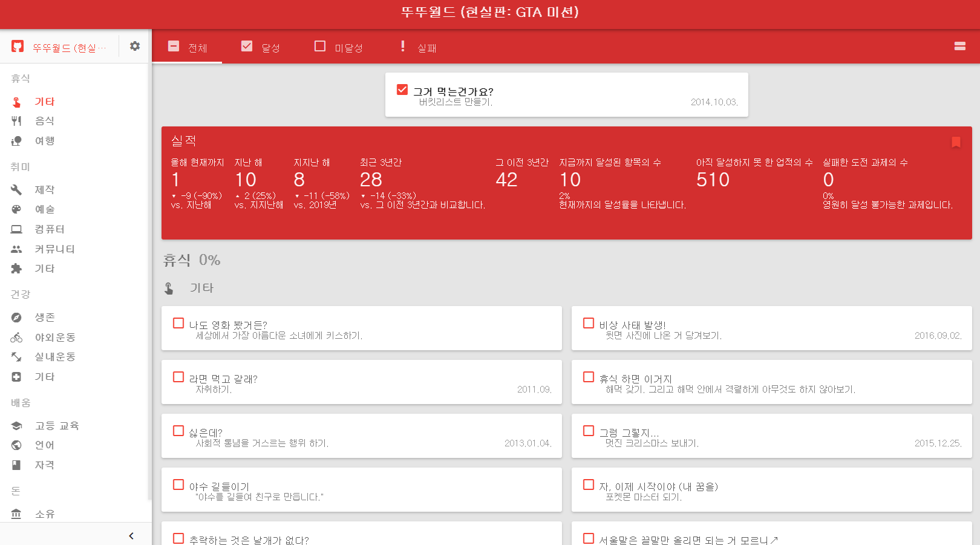Click the 고등 교육 graduation cap icon
The width and height of the screenshot is (980, 545).
(16, 426)
